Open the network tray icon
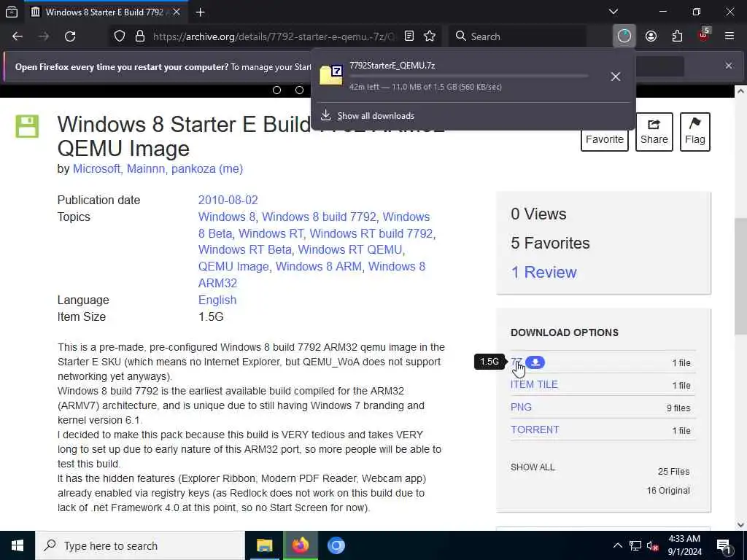Viewport: 747px width, 560px height. (635, 545)
